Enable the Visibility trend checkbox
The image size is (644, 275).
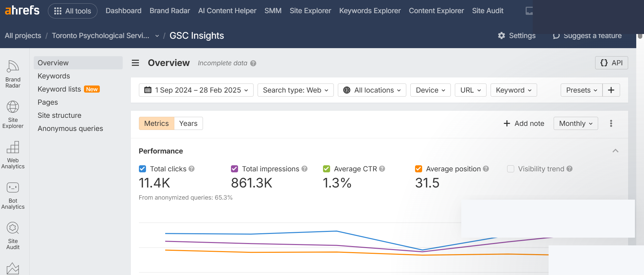(510, 169)
